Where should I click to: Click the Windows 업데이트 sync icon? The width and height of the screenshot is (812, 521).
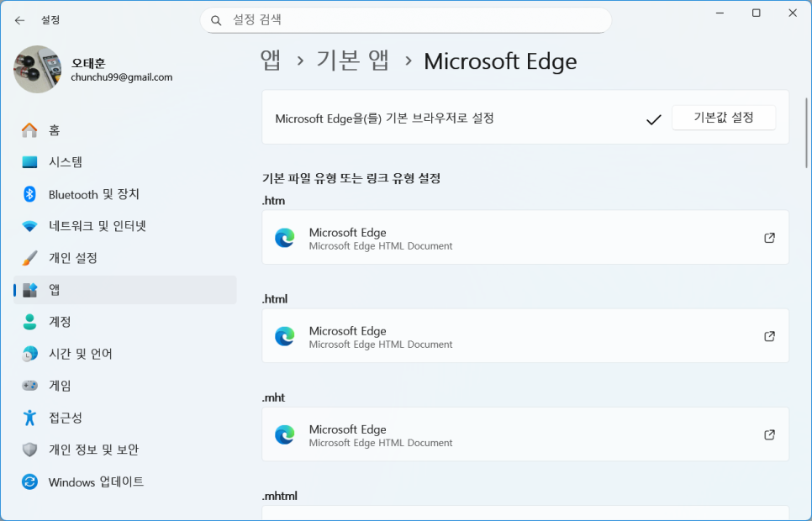coord(29,482)
